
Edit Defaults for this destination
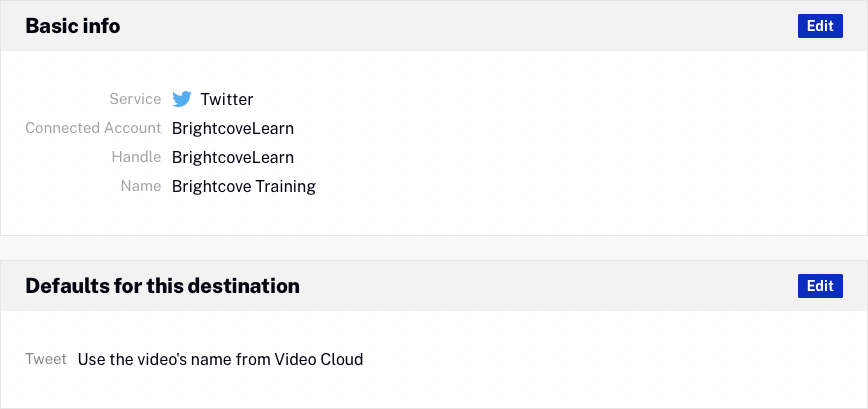click(820, 286)
